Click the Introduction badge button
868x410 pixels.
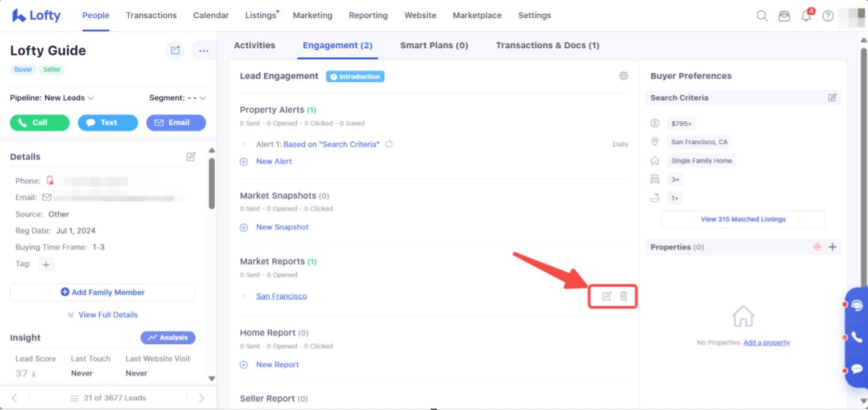[355, 76]
